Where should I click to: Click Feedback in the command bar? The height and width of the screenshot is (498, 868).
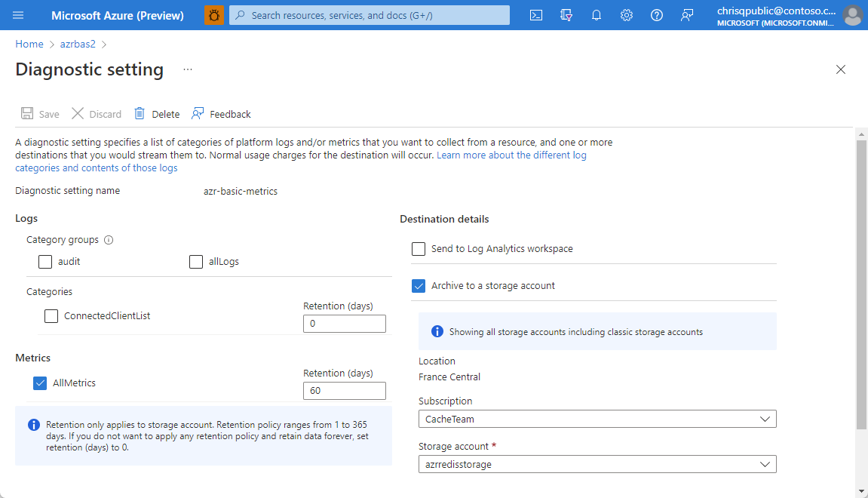coord(221,114)
